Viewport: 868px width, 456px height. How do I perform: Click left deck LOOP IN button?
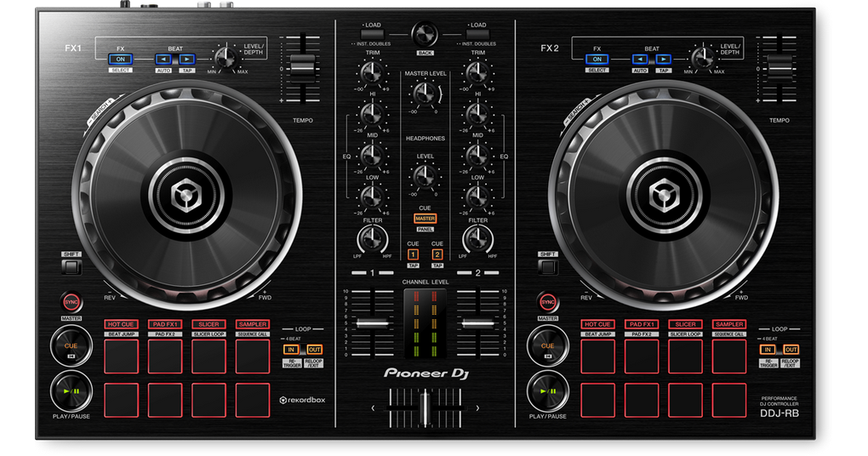pos(291,350)
